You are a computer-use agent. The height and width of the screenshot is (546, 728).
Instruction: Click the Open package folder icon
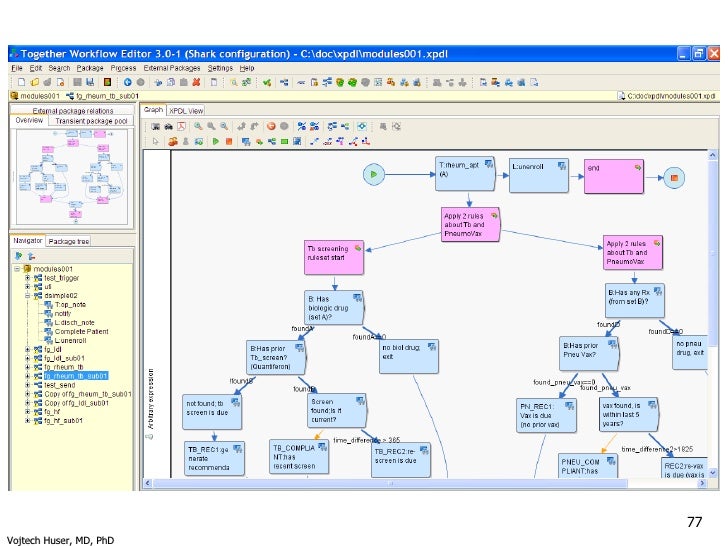(x=34, y=82)
